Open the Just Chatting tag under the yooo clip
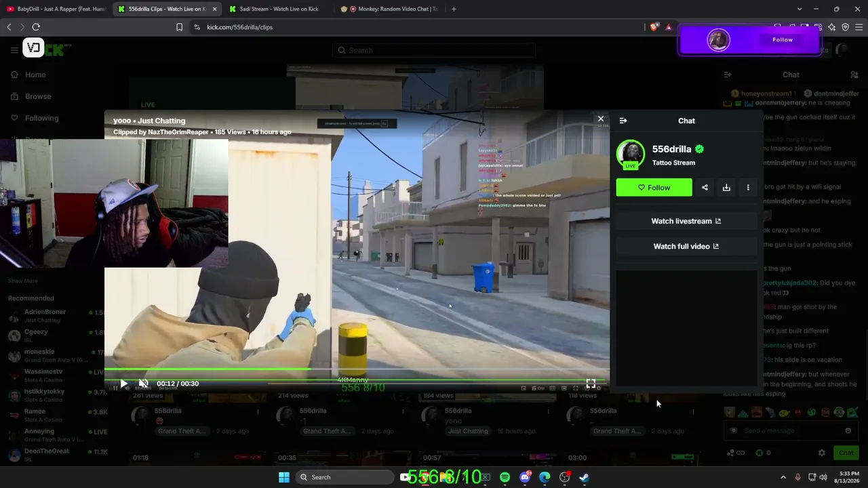The image size is (868, 488). point(468,431)
